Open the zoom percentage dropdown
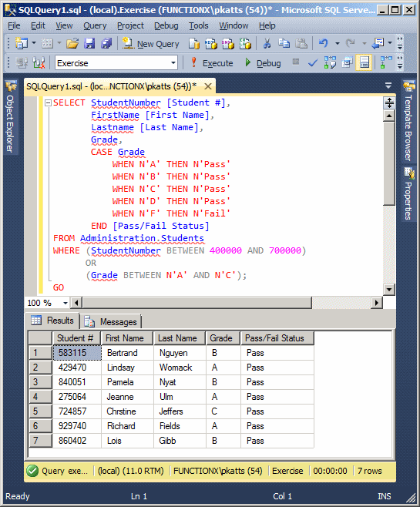Screen dimensions: 420x507 66,303
